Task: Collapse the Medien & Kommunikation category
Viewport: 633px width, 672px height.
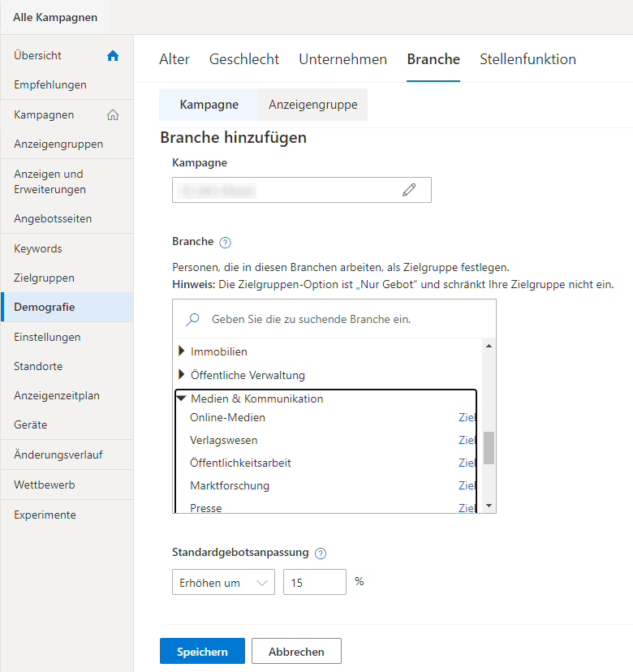Action: pos(181,398)
